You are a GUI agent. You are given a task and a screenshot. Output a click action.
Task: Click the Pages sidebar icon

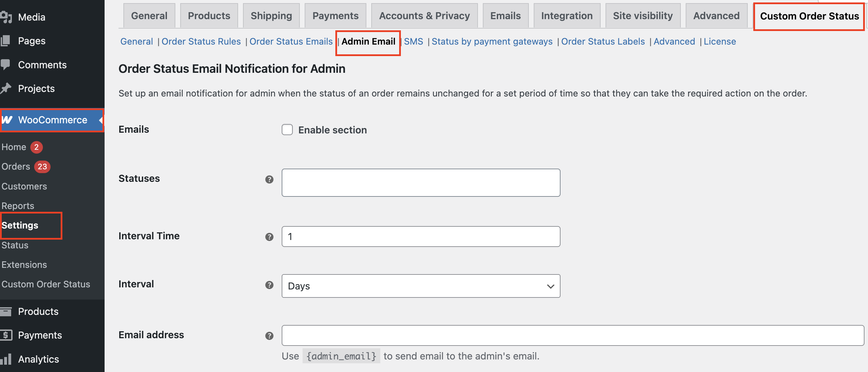tap(5, 41)
